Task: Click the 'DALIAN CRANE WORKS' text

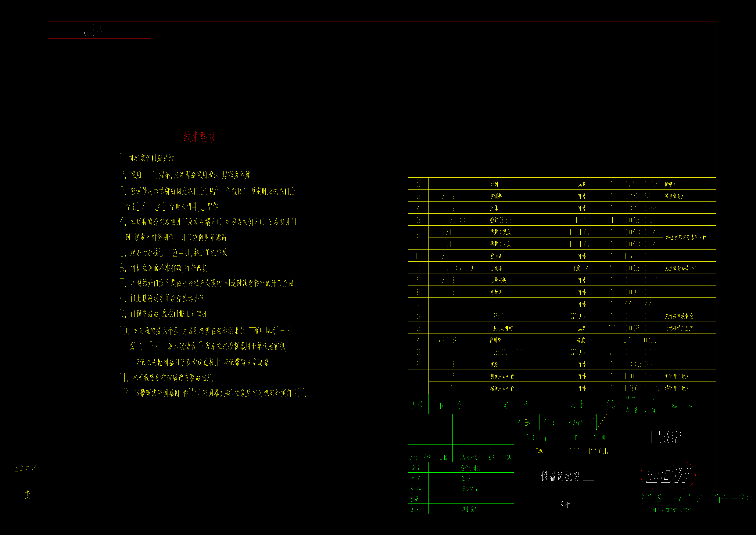Action: tap(671, 510)
